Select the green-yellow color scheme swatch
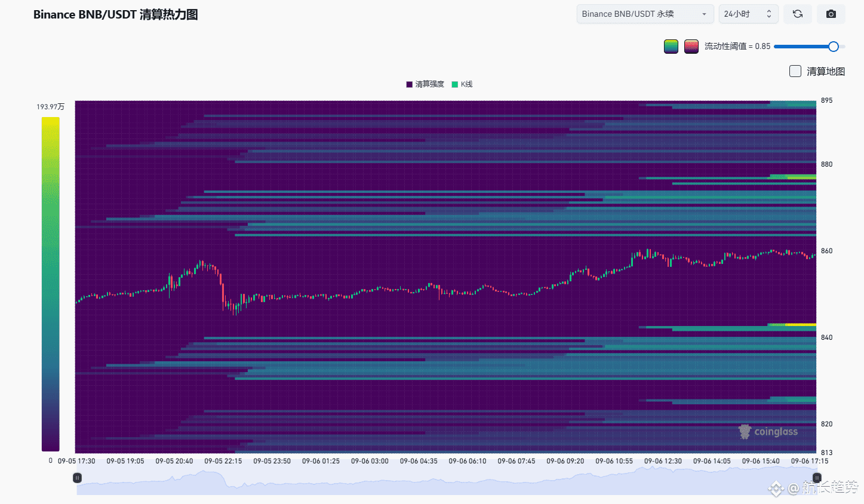Viewport: 864px width, 504px height. click(671, 47)
